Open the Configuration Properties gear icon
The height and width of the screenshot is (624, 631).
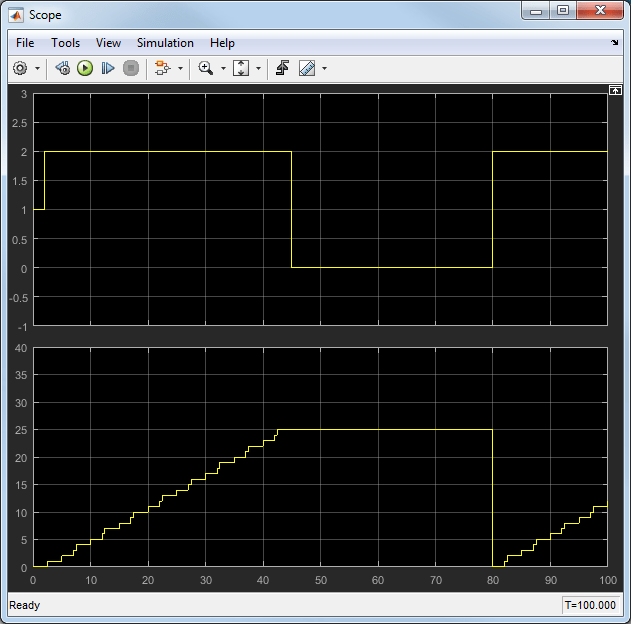click(x=20, y=68)
